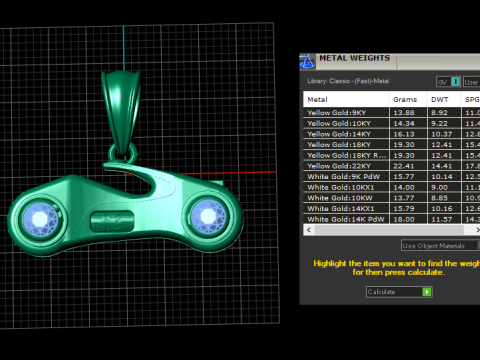Click the Use Object Materials button
This screenshot has height=360, width=480.
coord(440,246)
